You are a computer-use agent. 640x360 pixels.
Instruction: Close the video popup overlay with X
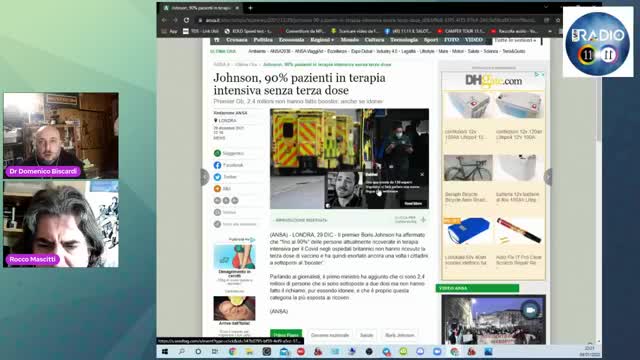(422, 174)
